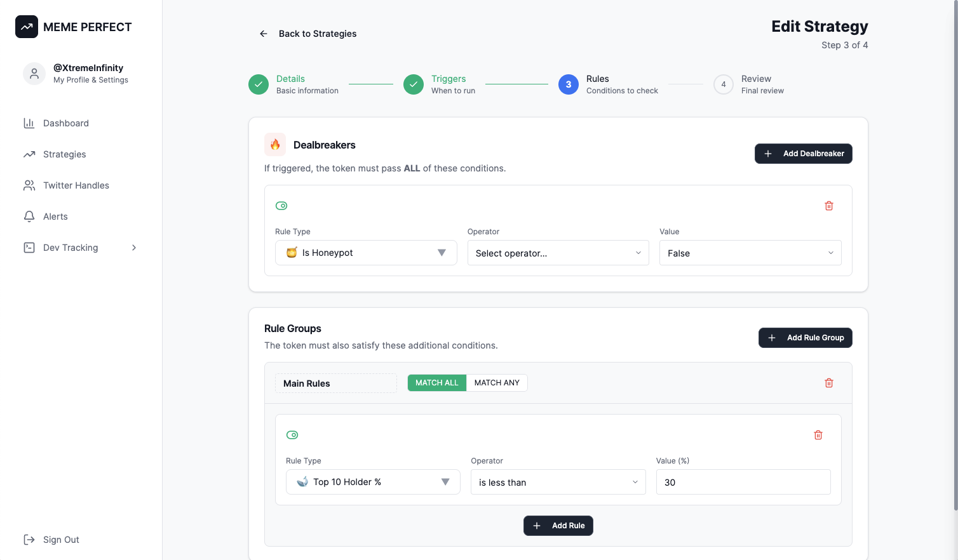The height and width of the screenshot is (560, 958).
Task: Select the Strategies icon in the sidebar
Action: click(29, 154)
